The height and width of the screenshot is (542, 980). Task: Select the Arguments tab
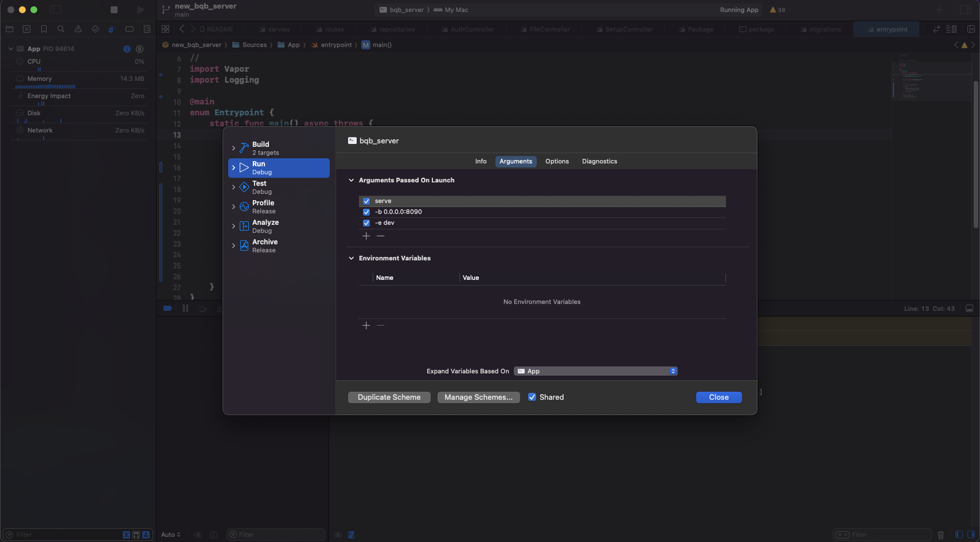[x=516, y=161]
